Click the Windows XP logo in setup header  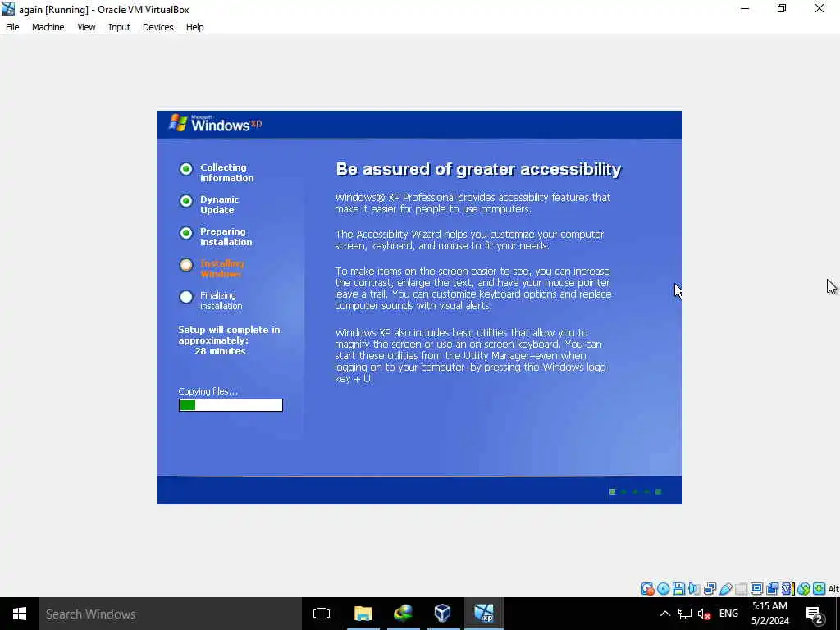pyautogui.click(x=216, y=123)
